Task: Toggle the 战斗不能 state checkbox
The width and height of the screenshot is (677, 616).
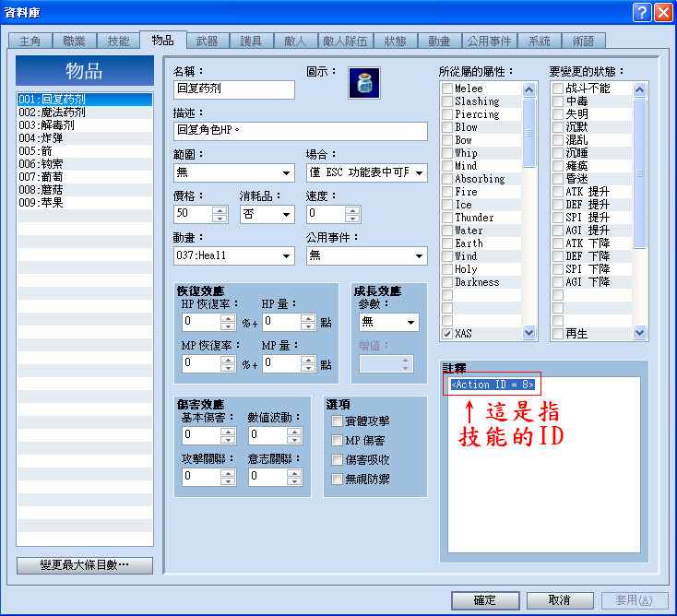Action: click(x=558, y=88)
